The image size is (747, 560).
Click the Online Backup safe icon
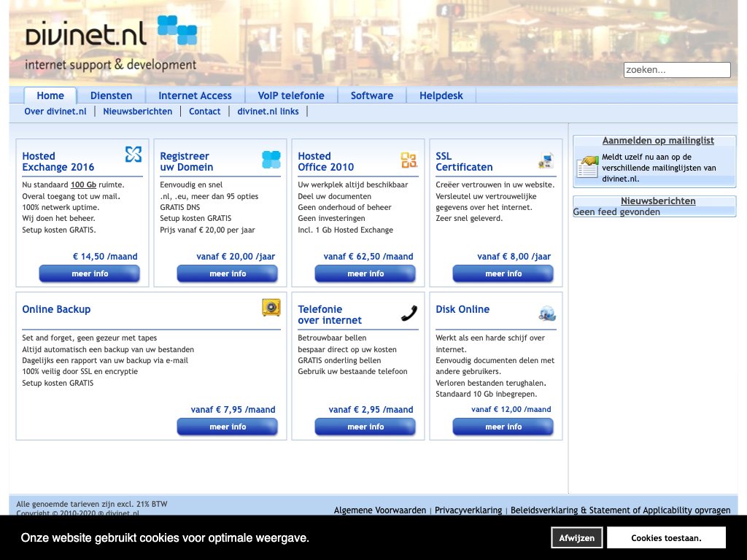[271, 308]
